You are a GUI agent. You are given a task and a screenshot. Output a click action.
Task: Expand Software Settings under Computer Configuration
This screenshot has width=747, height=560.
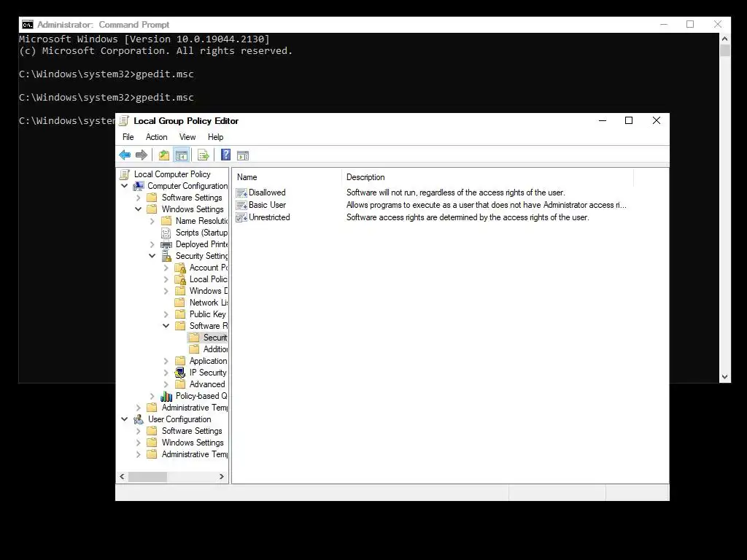pos(139,198)
